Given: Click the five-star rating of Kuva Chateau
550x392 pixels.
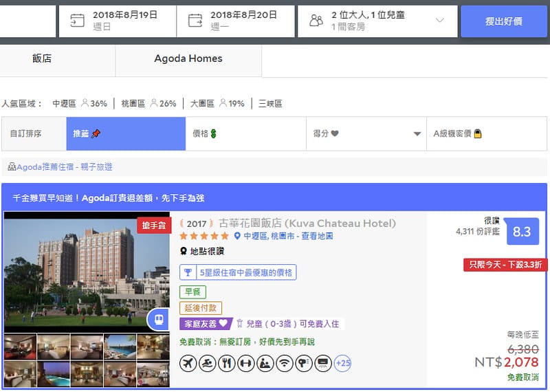Looking at the screenshot, I should [x=204, y=236].
